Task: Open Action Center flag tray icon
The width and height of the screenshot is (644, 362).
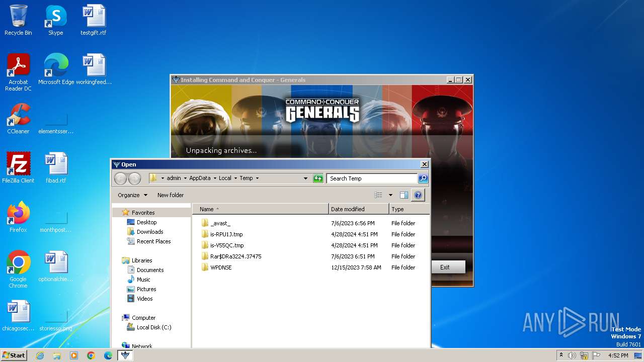Action: coord(596,355)
